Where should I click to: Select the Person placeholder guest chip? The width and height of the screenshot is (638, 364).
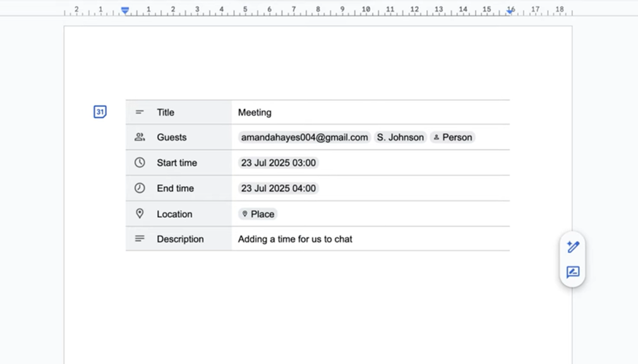pos(452,137)
